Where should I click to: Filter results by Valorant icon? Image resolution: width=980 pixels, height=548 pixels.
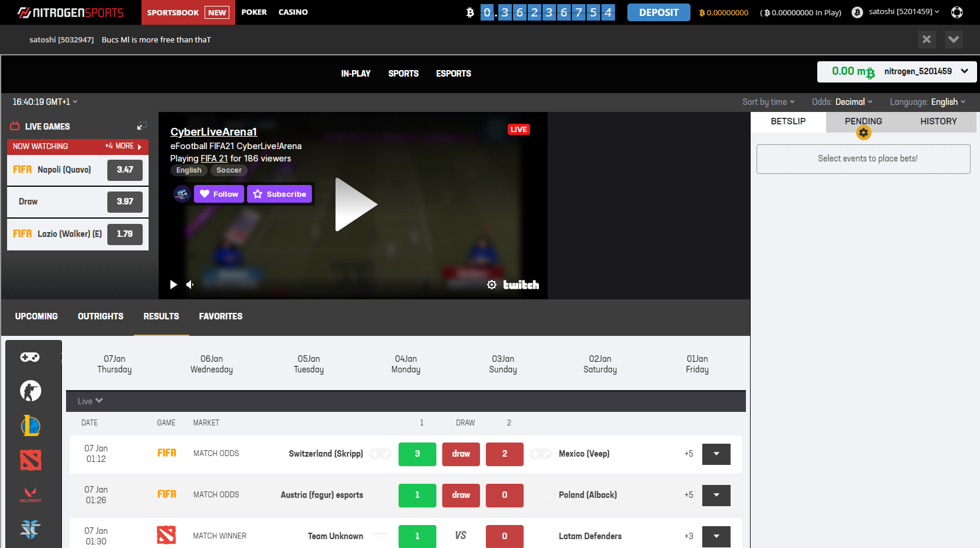coord(31,494)
